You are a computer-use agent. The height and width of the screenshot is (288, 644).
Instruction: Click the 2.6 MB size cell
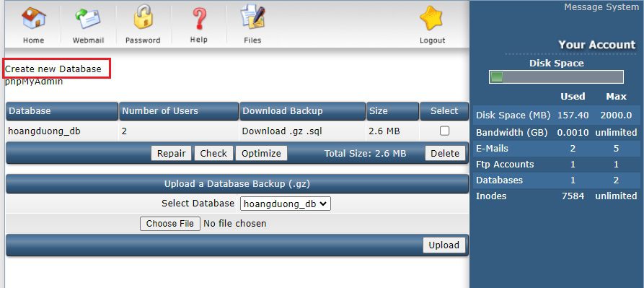[x=384, y=131]
